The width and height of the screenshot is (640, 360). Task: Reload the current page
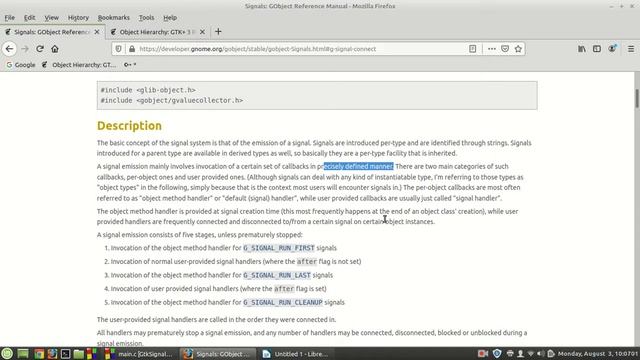pos(40,49)
